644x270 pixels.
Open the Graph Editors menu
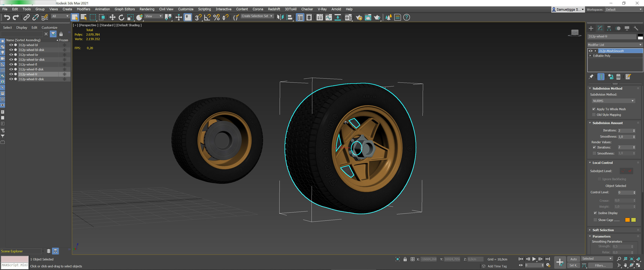tap(124, 9)
